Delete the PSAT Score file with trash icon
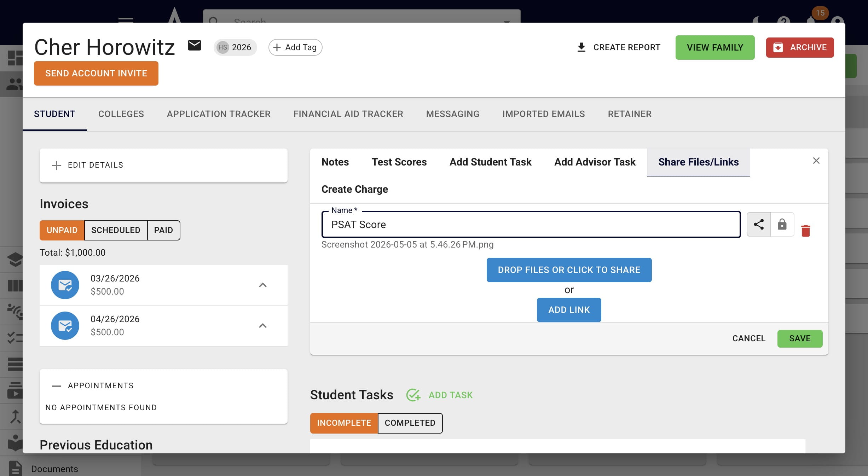Screen dimensions: 868x476 tap(806, 231)
